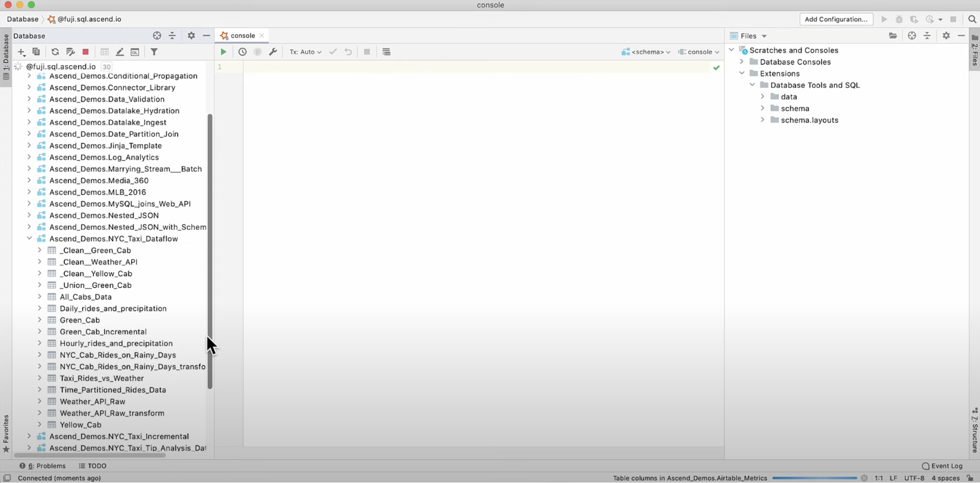Click the view output layout icon in console toolbar
Viewport: 980px width, 483px height.
click(386, 52)
